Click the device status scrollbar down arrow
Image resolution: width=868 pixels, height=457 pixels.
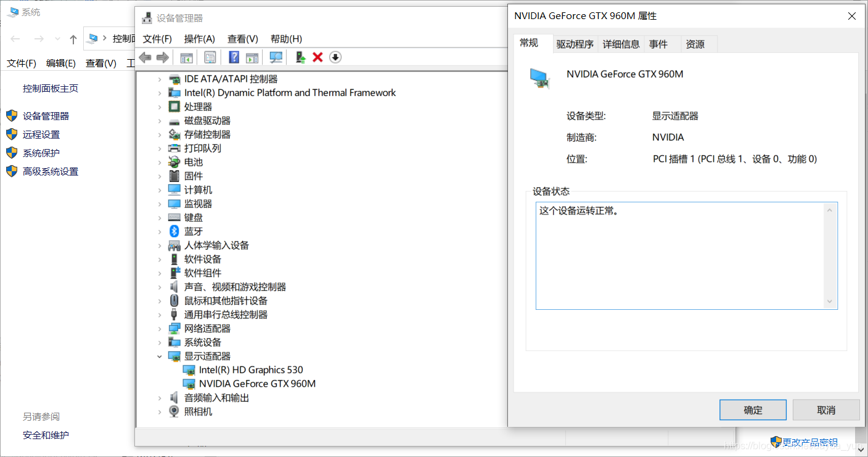coord(830,301)
